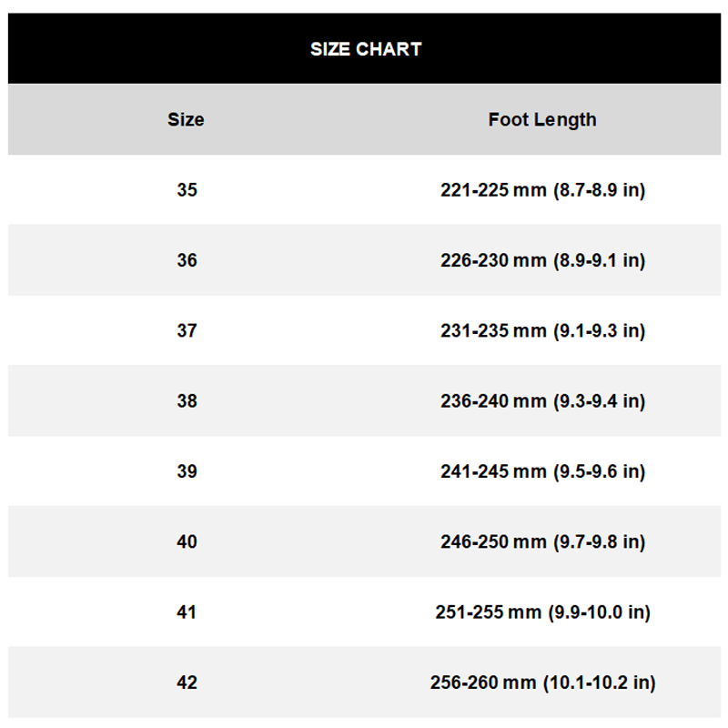Choose size 38 in the Size column
This screenshot has width=728, height=728.
pos(187,400)
